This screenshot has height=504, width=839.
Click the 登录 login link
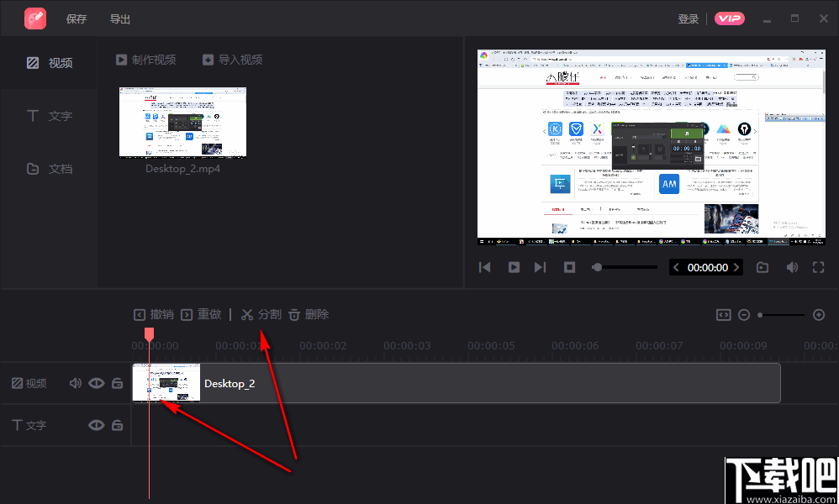tap(689, 18)
